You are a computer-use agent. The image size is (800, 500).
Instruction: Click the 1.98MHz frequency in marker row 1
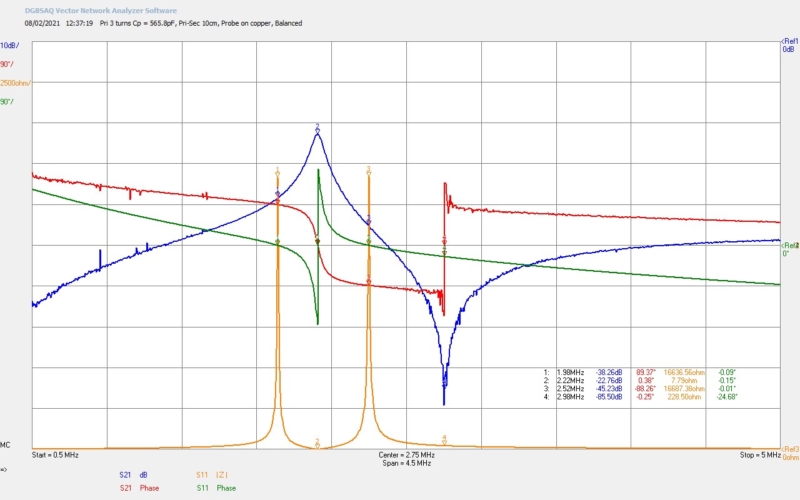coord(570,372)
